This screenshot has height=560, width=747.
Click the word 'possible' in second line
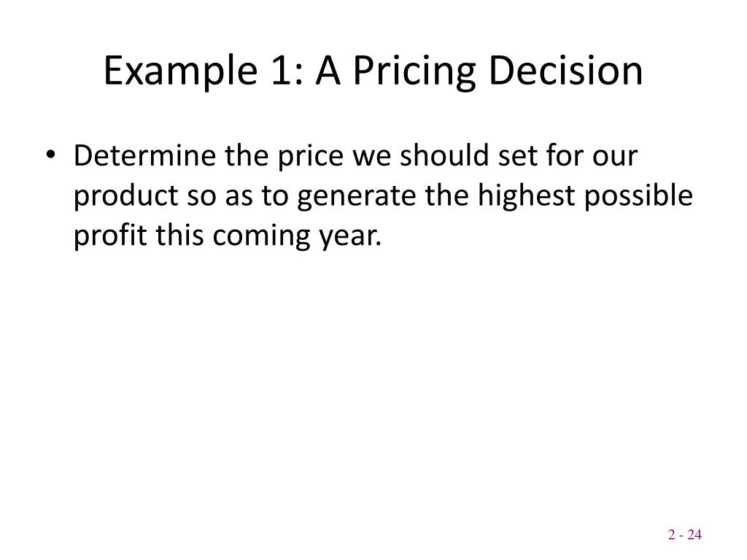click(638, 197)
